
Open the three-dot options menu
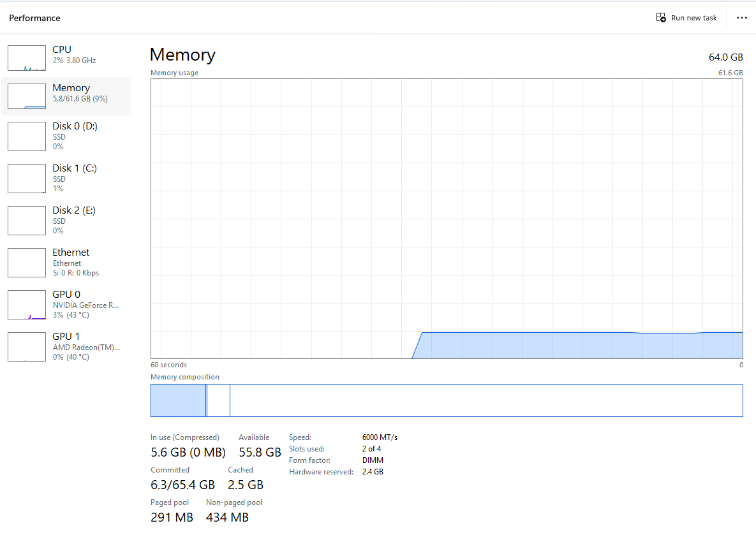[741, 17]
